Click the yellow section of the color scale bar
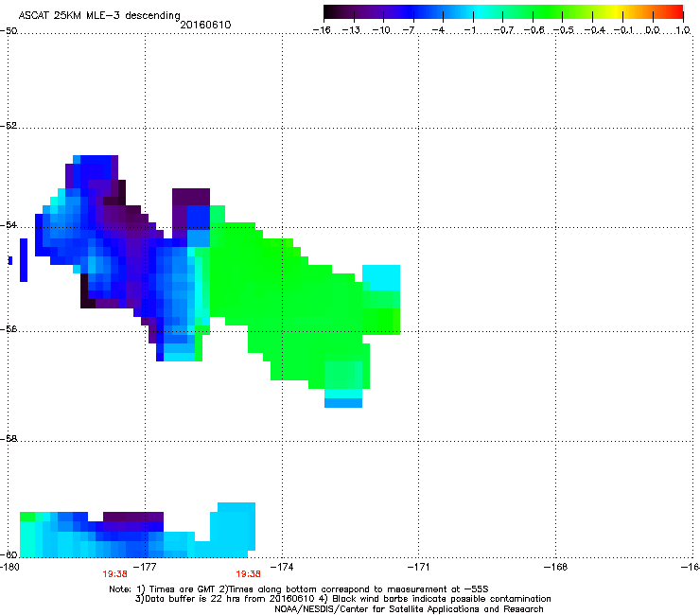The width and height of the screenshot is (700, 615). click(616, 12)
